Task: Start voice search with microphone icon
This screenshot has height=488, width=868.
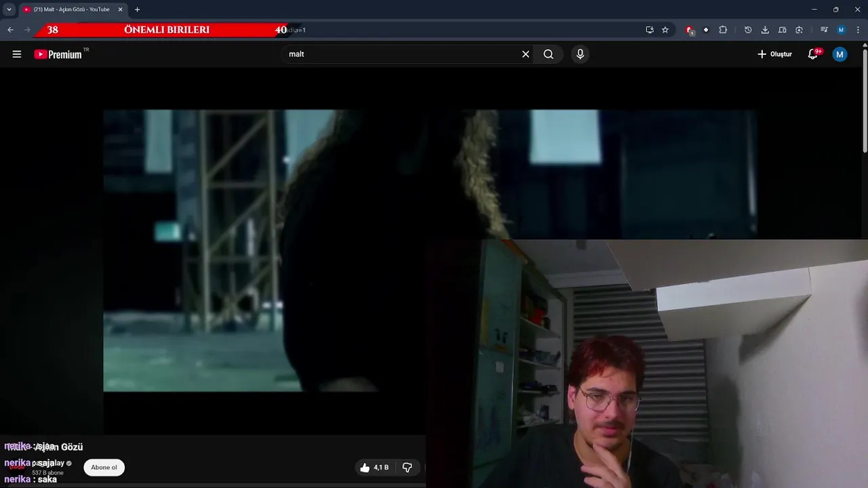Action: [x=580, y=54]
